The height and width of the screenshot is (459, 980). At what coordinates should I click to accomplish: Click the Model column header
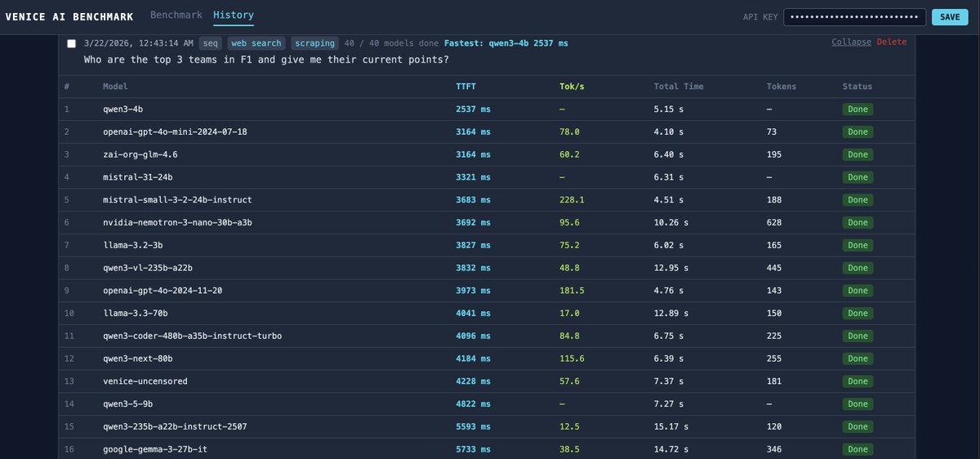[115, 86]
